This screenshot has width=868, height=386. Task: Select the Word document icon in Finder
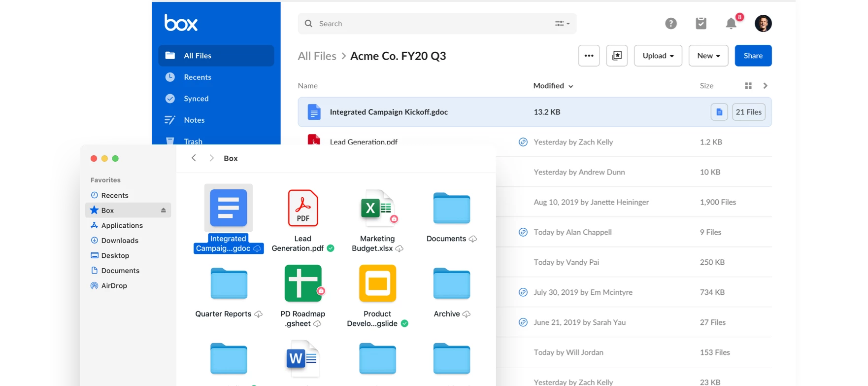303,359
